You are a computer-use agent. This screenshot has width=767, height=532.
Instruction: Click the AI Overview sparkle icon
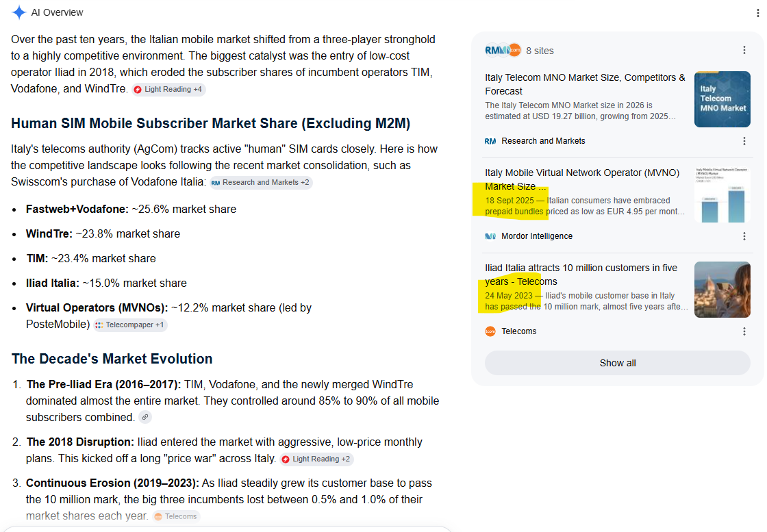(x=18, y=12)
